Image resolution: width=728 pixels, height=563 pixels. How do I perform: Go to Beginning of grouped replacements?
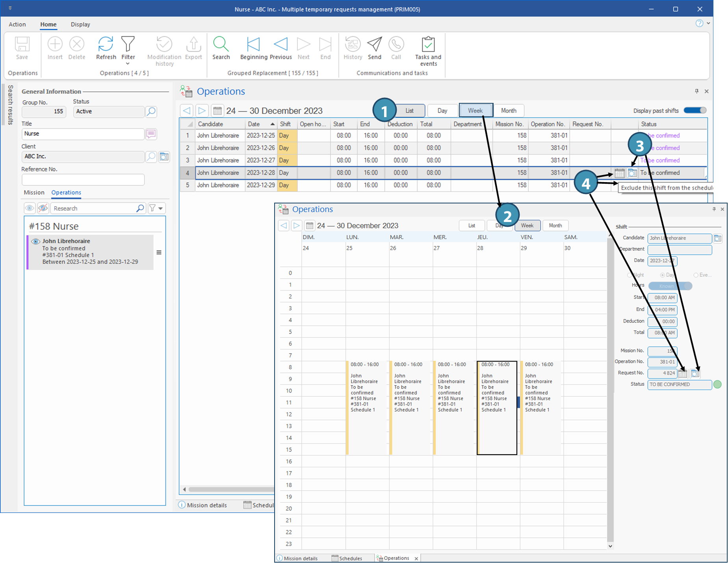pos(253,44)
